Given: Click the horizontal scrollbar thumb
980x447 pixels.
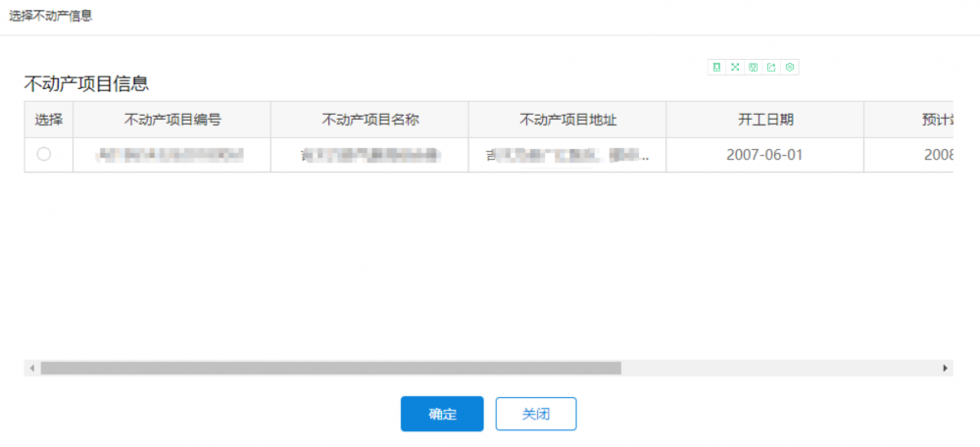Looking at the screenshot, I should [x=330, y=368].
